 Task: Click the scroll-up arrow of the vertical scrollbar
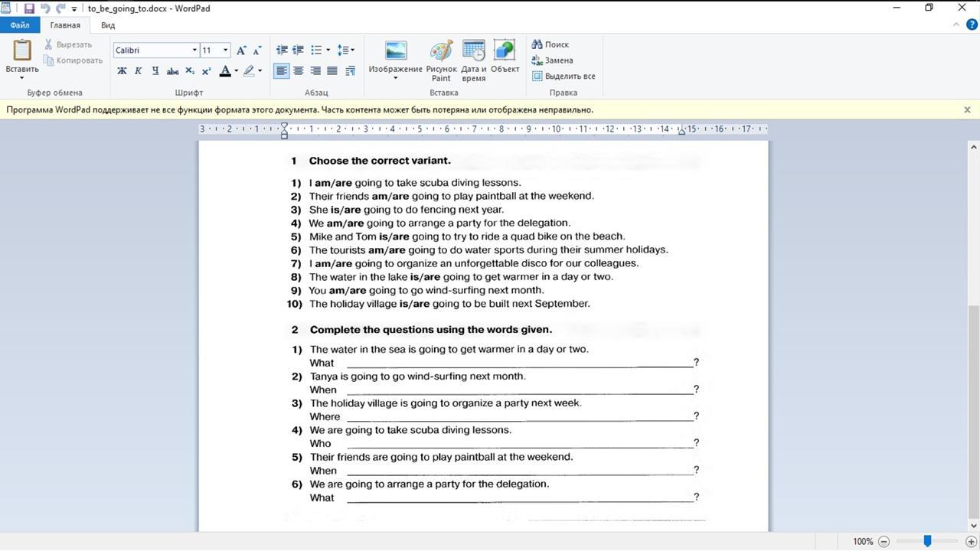click(973, 147)
